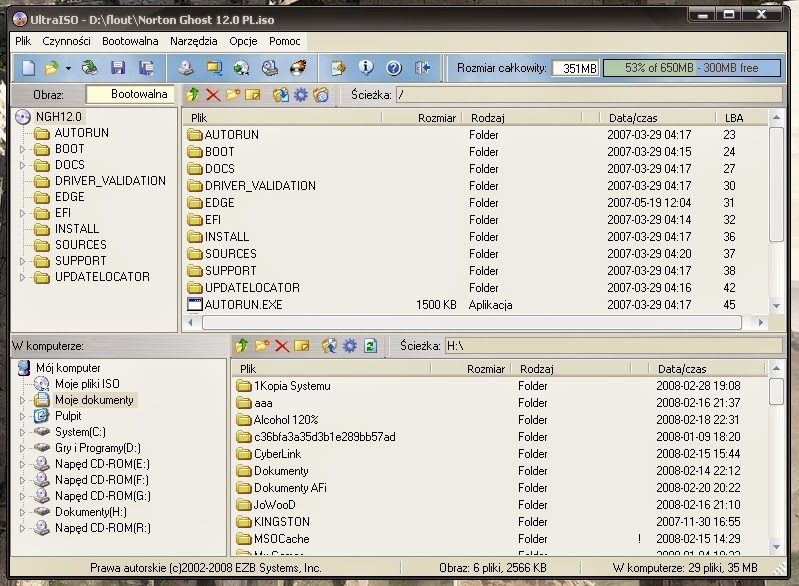
Task: Click the Compress ISO folder-monitor icon
Action: point(214,68)
